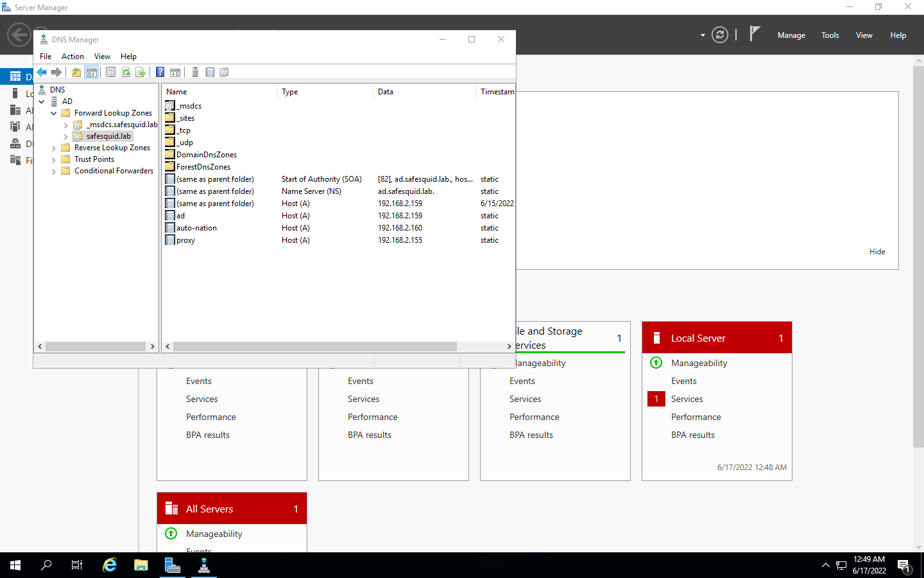The height and width of the screenshot is (578, 924).
Task: Click BPA results in Local Server tile
Action: (692, 435)
